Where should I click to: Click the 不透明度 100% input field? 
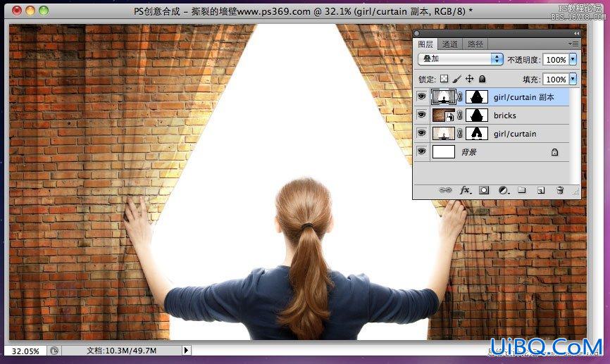556,60
